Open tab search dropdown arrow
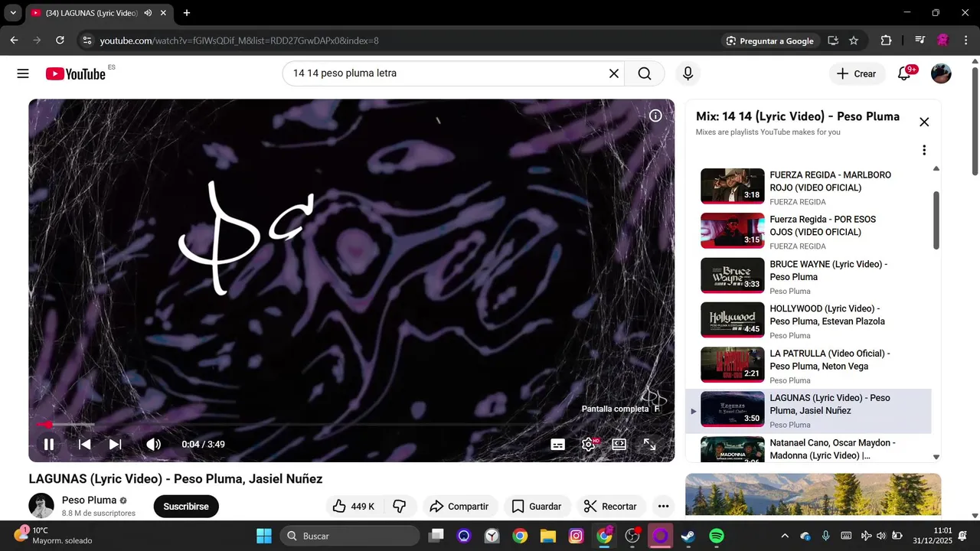 [x=13, y=13]
